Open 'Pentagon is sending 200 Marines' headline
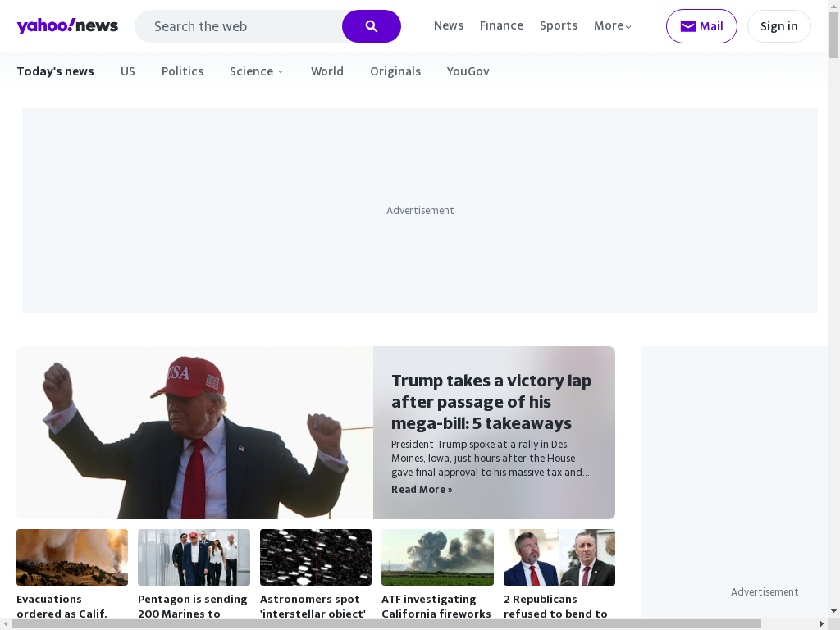 (x=192, y=606)
